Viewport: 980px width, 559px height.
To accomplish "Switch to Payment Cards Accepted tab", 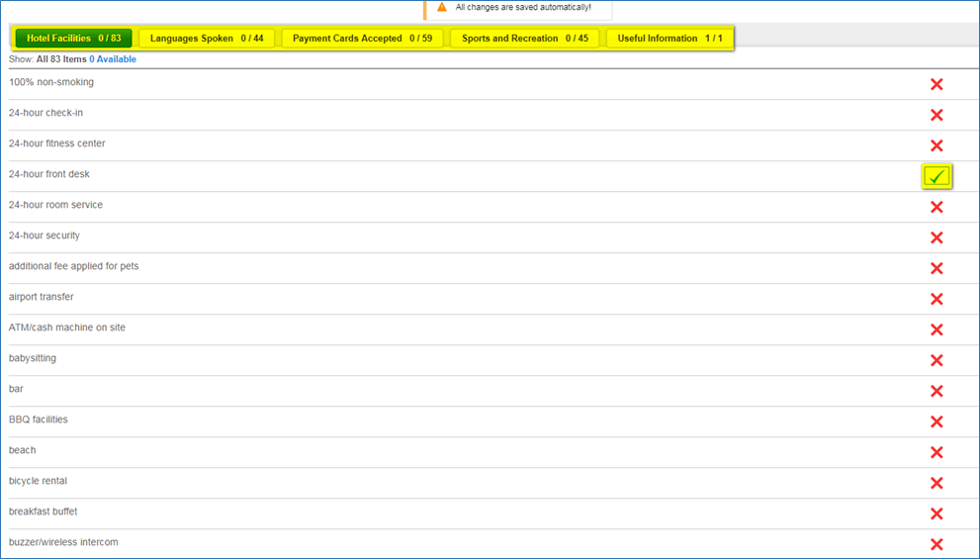I will [363, 39].
